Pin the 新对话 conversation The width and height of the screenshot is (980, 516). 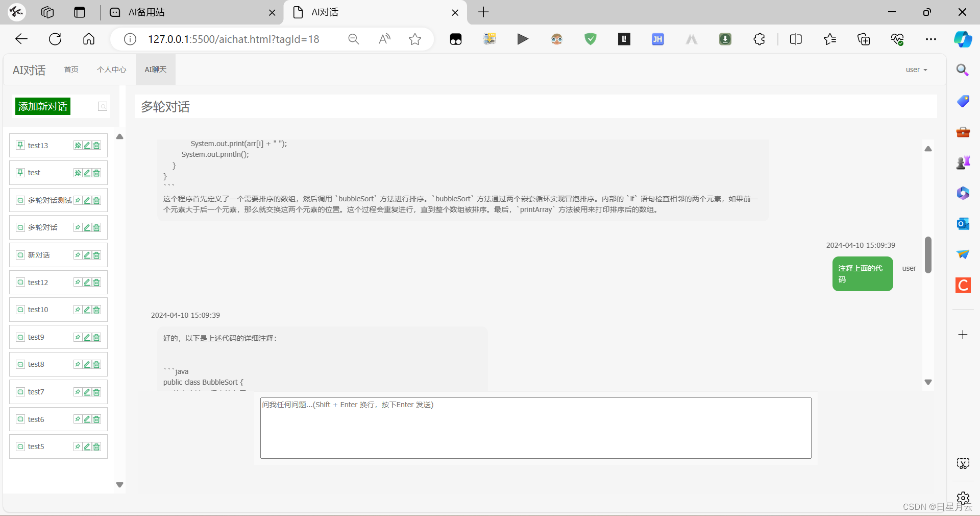click(x=78, y=255)
